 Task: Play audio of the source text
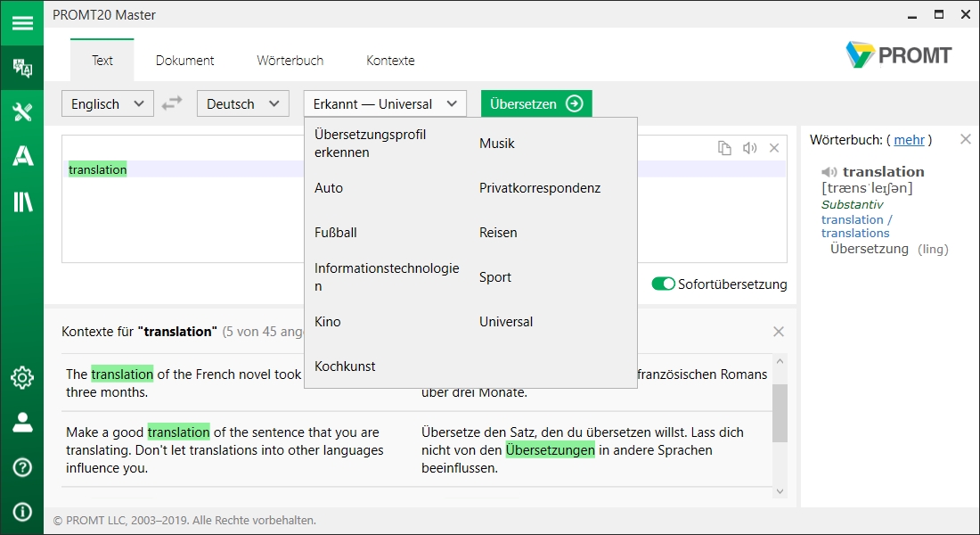[749, 148]
